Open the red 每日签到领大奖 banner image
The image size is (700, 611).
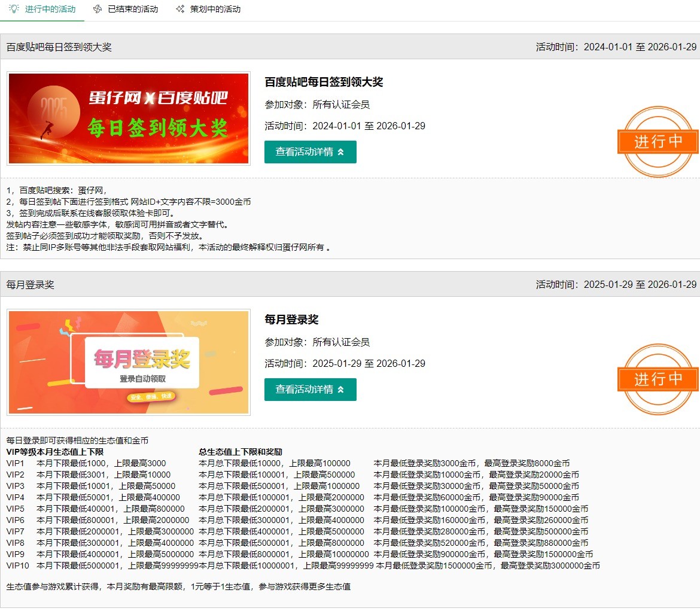pos(129,118)
